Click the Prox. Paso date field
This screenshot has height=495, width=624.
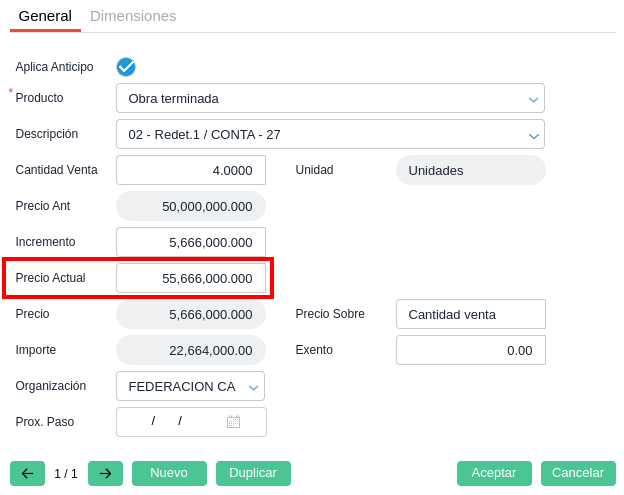[x=170, y=422]
